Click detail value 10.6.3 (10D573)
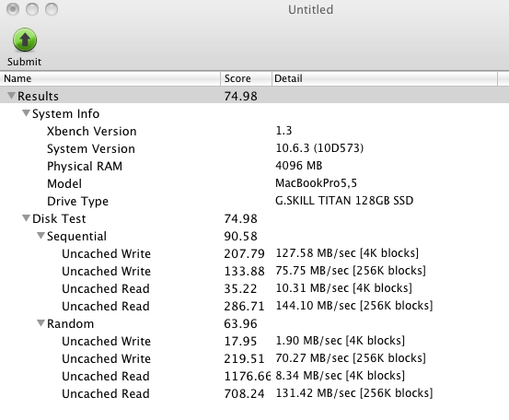 point(319,148)
